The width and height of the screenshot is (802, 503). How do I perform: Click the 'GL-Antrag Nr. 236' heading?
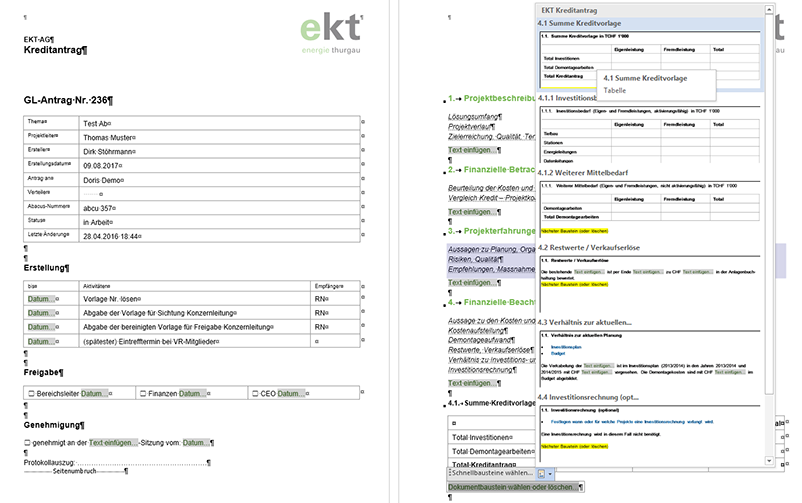click(x=66, y=100)
